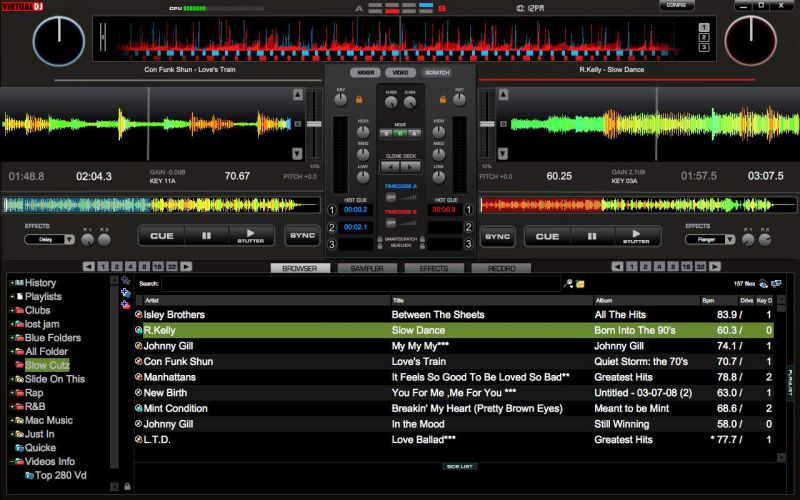Click the network computers icon at top right of browser
The width and height of the screenshot is (800, 500).
777,284
